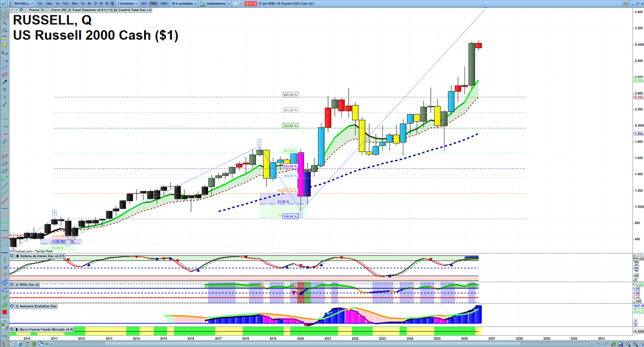Image resolution: width=644 pixels, height=347 pixels.
Task: Pick the green thumbs-up stamp tool
Action: click(x=4, y=304)
